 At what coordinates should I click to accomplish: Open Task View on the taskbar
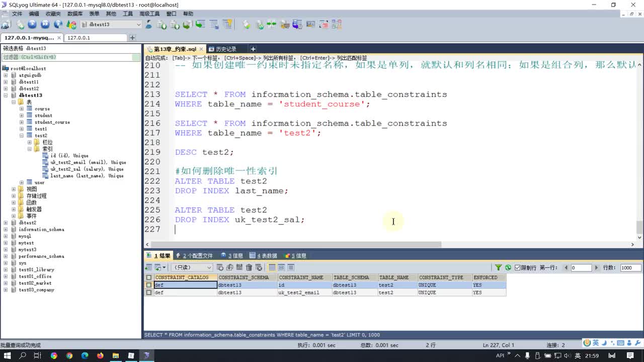point(38,355)
